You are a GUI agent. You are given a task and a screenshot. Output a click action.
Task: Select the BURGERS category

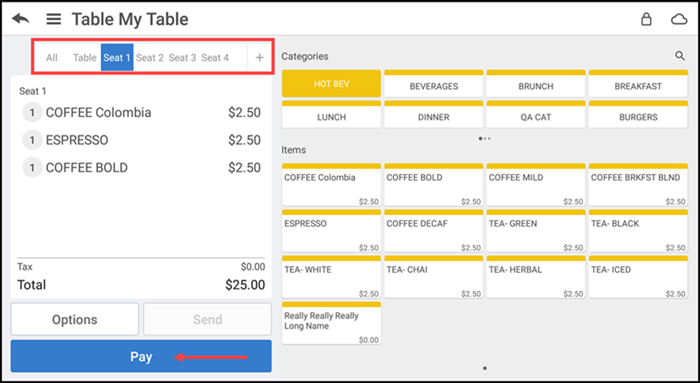pos(638,114)
